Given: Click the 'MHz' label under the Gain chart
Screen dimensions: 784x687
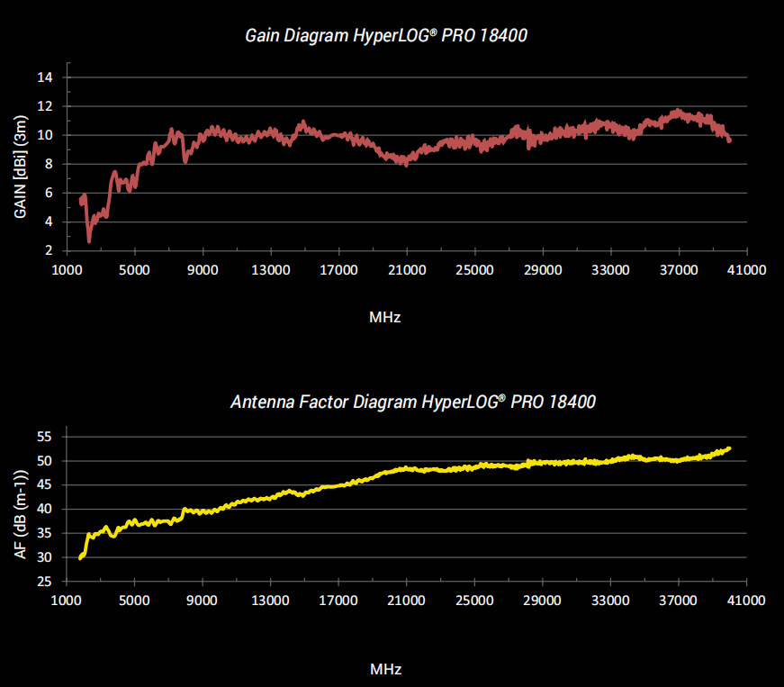Looking at the screenshot, I should point(385,318).
